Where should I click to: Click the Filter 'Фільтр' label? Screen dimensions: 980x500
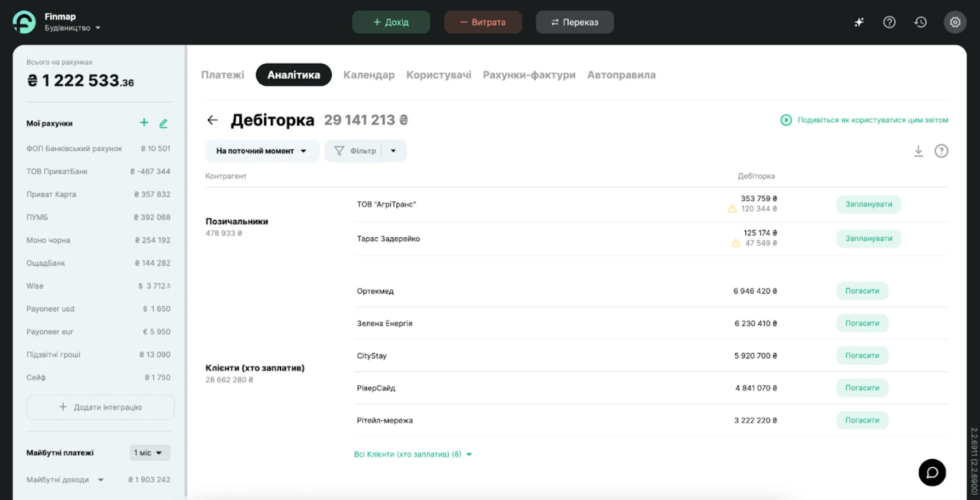363,151
